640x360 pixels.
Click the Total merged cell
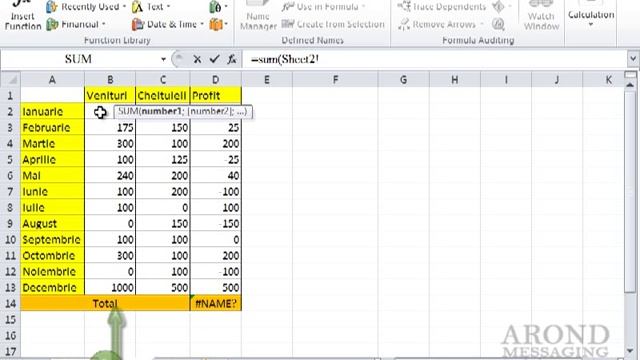click(105, 303)
